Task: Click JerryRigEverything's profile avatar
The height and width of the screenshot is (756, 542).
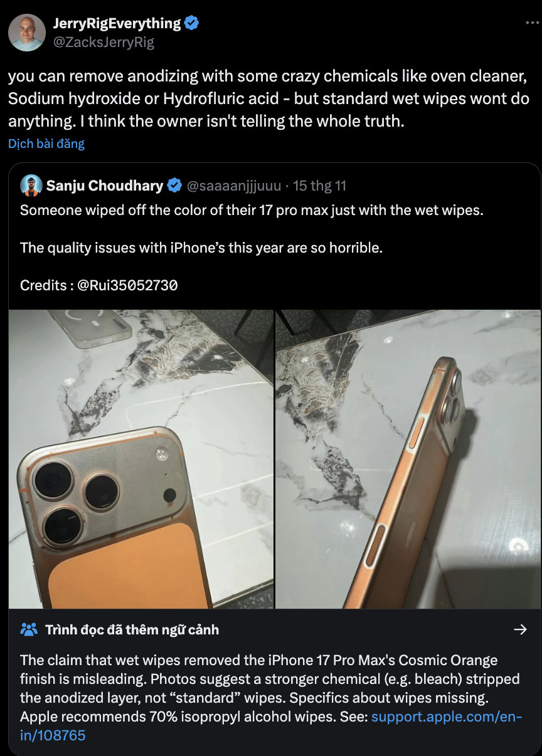Action: [x=27, y=33]
